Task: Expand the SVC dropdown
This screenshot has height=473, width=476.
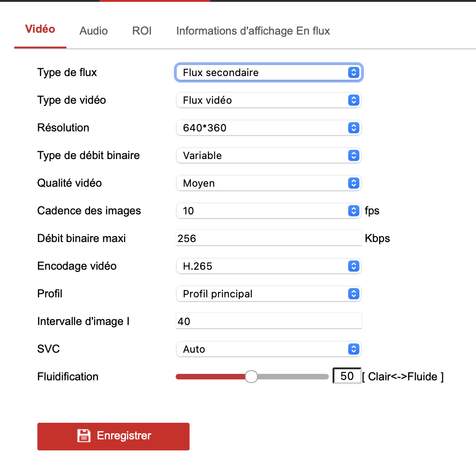Action: [268, 349]
